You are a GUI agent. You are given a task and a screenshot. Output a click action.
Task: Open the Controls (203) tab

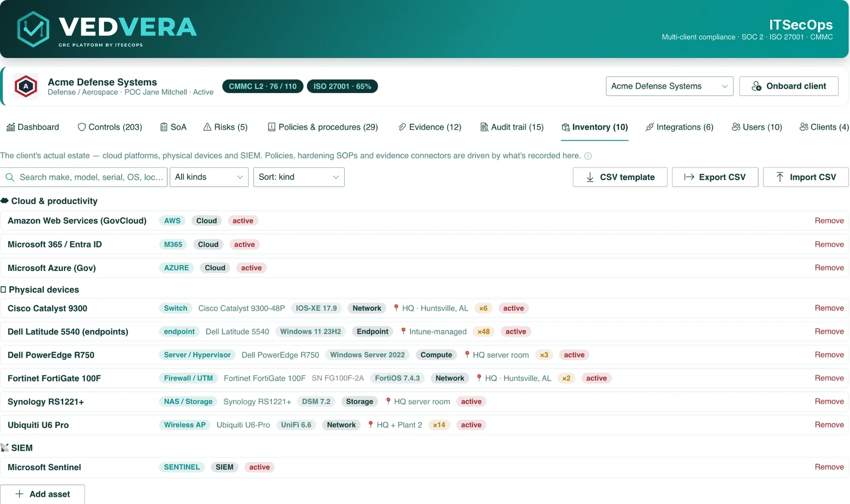[110, 127]
